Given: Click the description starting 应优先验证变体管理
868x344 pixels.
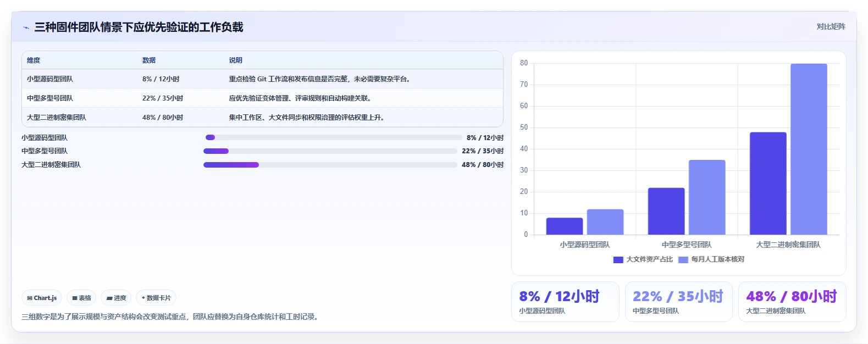Looking at the screenshot, I should click(301, 98).
